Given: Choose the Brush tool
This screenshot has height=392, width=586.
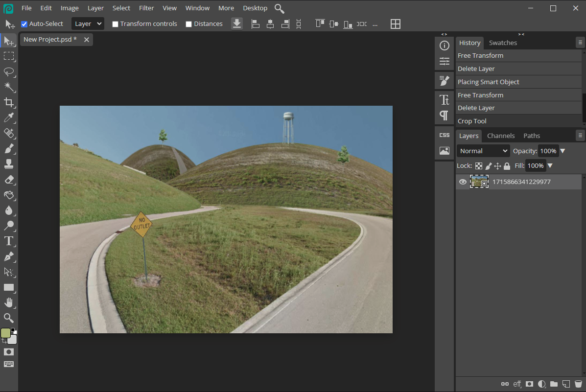Looking at the screenshot, I should (9, 149).
